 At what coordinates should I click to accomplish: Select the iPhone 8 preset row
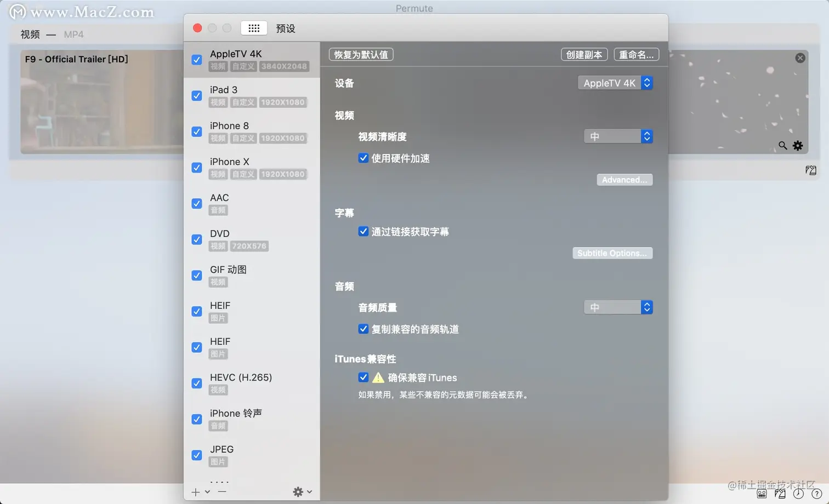point(252,131)
